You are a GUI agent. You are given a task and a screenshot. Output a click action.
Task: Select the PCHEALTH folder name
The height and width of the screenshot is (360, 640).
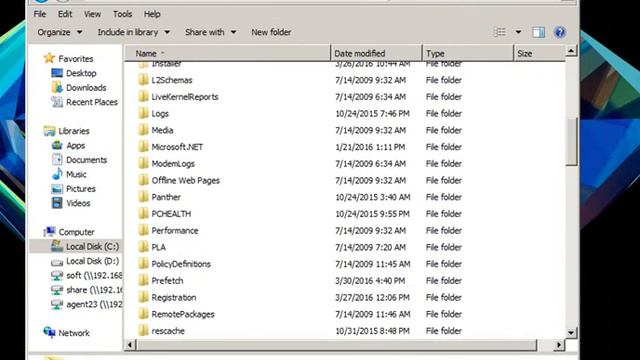171,214
